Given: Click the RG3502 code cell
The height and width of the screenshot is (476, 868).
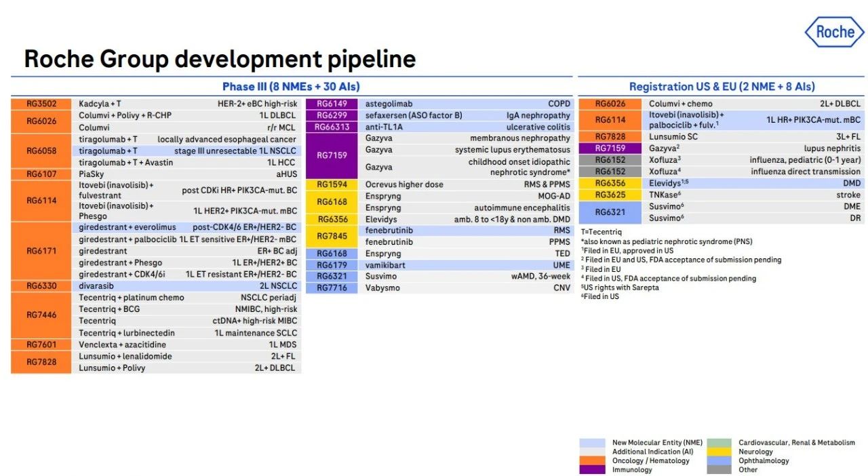Looking at the screenshot, I should click(x=41, y=104).
